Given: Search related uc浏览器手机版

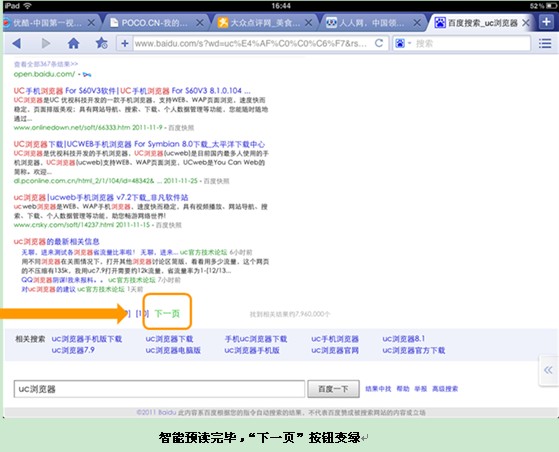Looking at the screenshot, I should (x=252, y=350).
